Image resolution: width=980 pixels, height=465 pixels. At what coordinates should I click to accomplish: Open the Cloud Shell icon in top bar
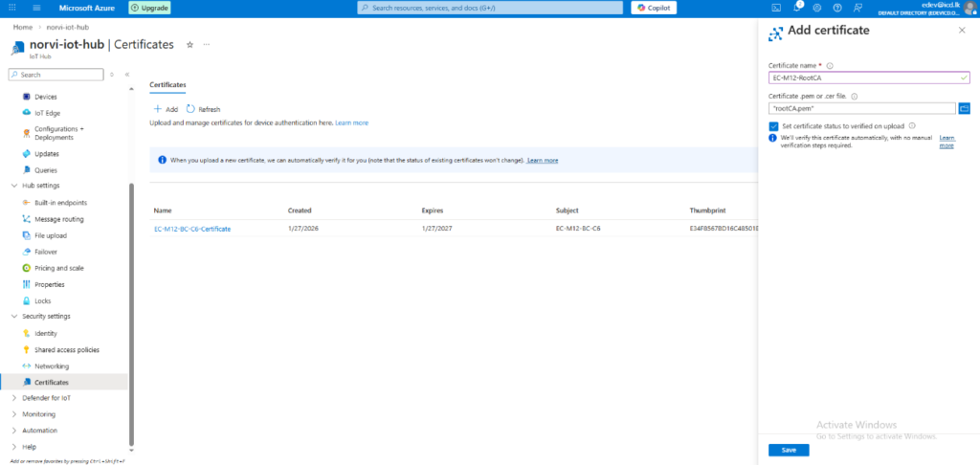tap(776, 8)
